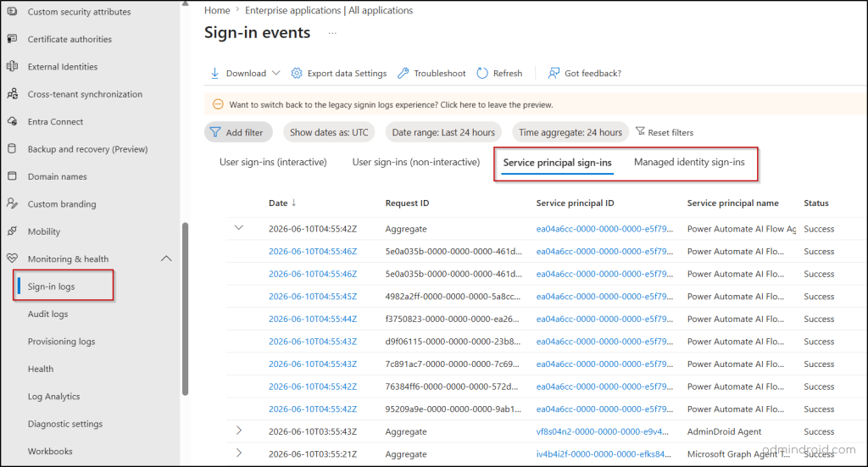Click request ID 4982a2ff cell
Screen dimensions: 868x467
[453, 296]
